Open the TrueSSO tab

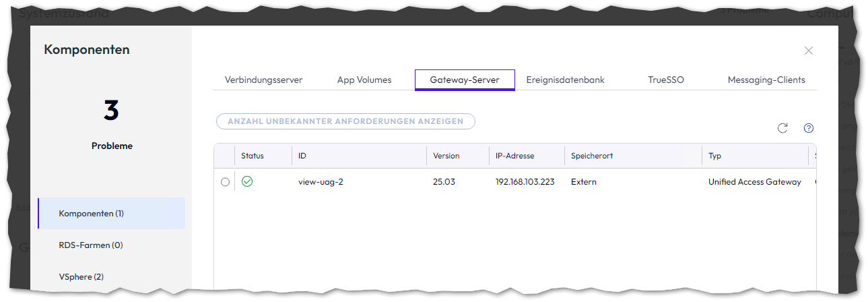666,80
